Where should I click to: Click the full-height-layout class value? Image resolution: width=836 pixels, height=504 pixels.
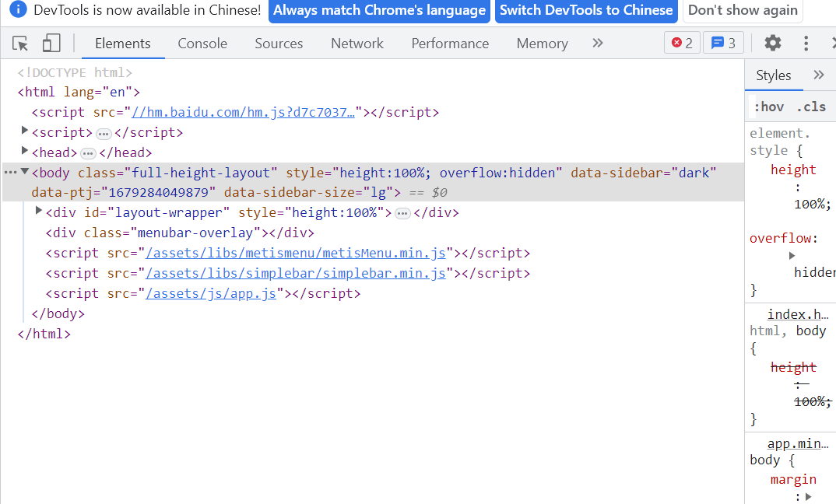pyautogui.click(x=201, y=173)
